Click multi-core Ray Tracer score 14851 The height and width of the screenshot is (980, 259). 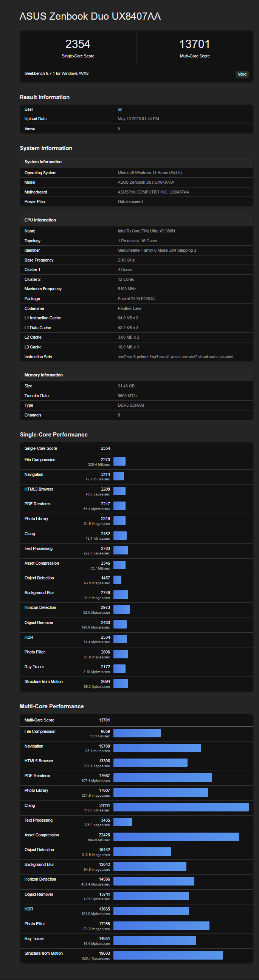[x=105, y=938]
